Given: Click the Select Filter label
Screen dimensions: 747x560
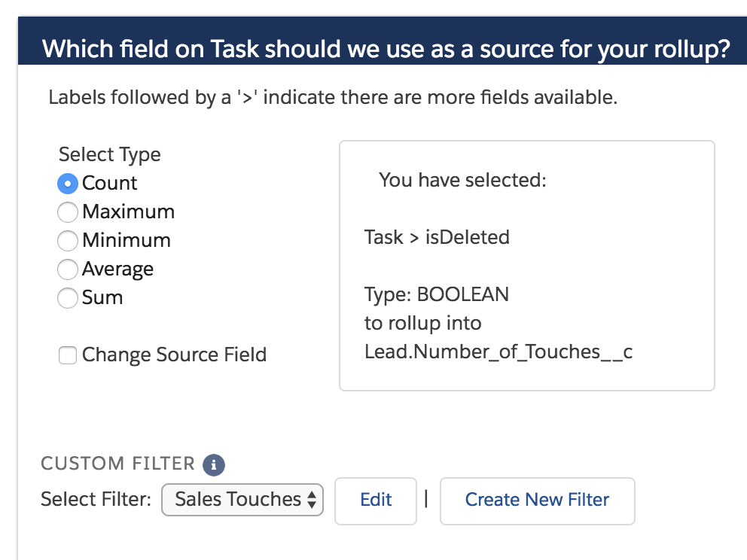Looking at the screenshot, I should tap(96, 498).
